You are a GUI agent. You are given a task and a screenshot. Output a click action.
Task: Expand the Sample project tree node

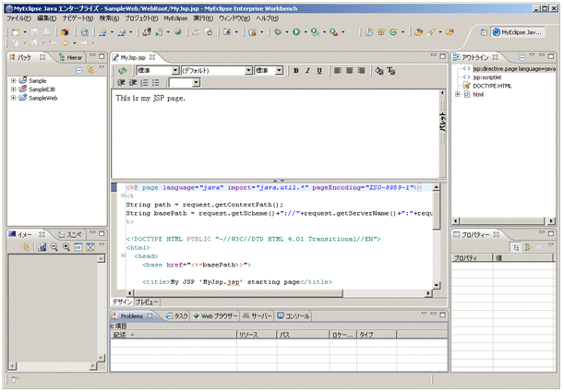click(14, 81)
